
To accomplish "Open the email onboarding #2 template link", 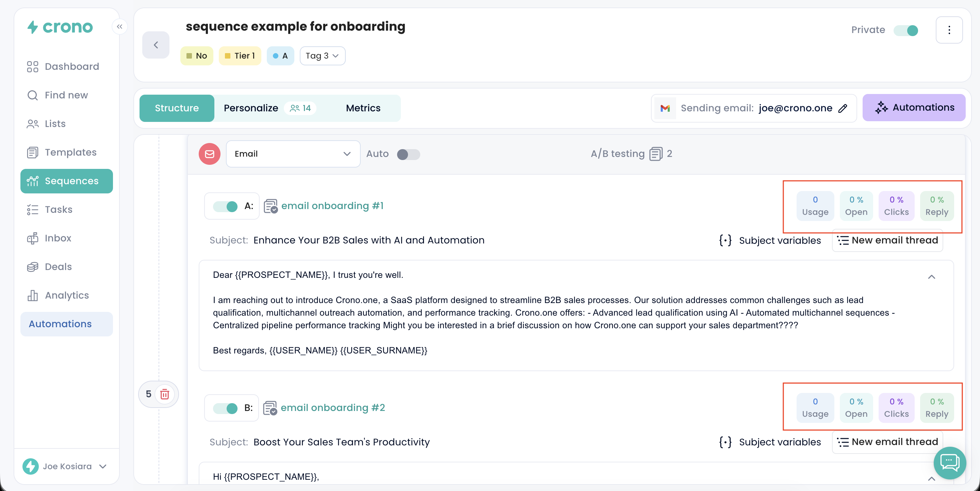I will pyautogui.click(x=332, y=408).
